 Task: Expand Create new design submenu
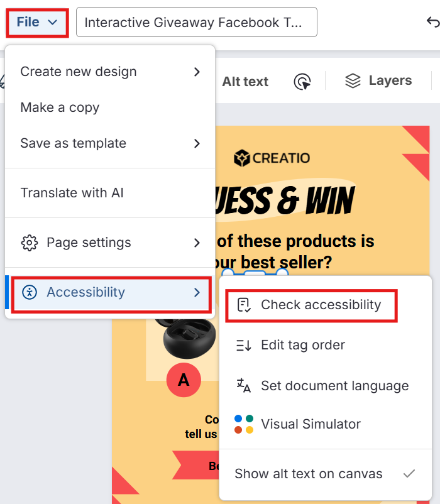196,72
